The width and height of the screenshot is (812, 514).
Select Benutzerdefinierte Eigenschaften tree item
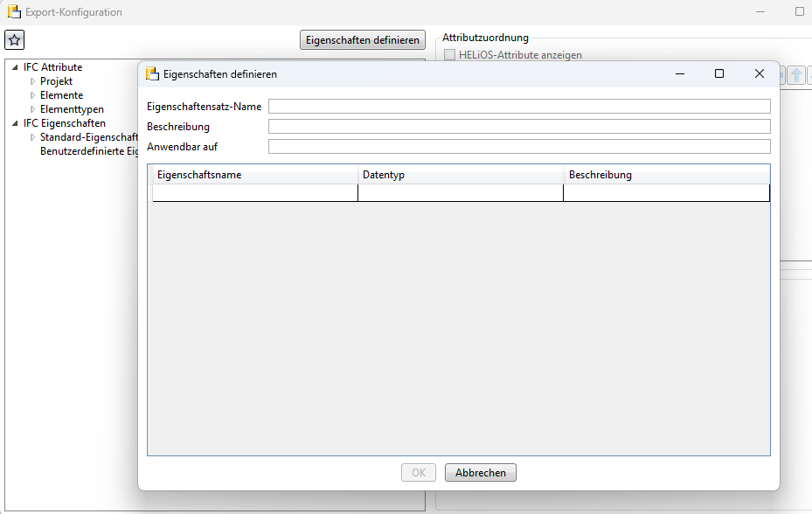(x=89, y=151)
